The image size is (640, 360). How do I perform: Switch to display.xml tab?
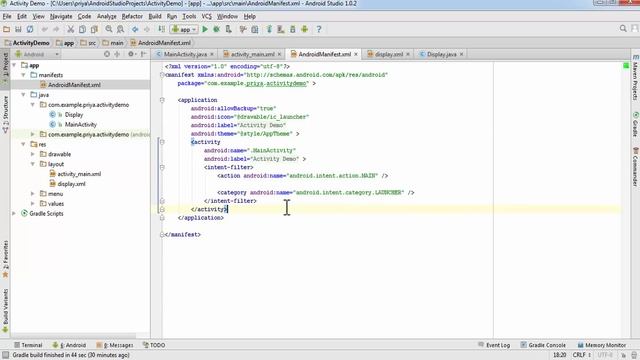pos(389,54)
